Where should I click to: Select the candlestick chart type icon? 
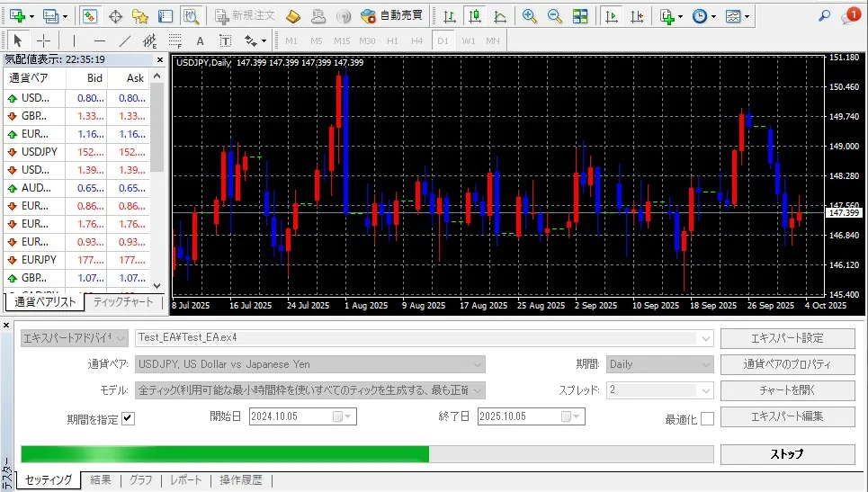[474, 16]
